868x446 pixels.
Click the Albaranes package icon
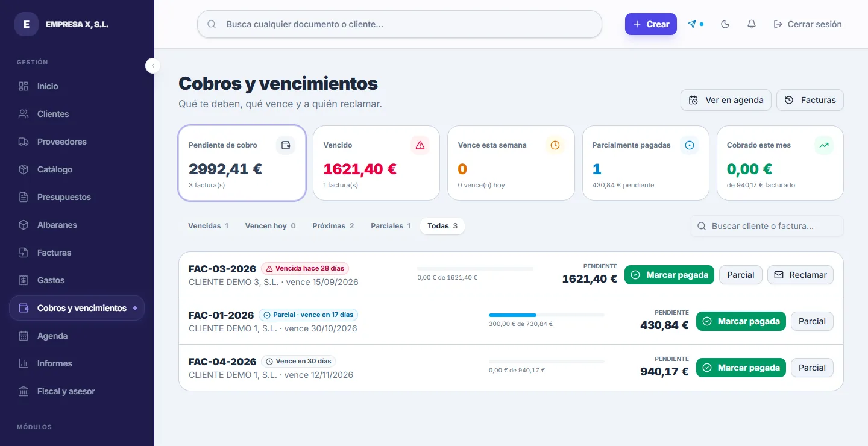pyautogui.click(x=24, y=225)
